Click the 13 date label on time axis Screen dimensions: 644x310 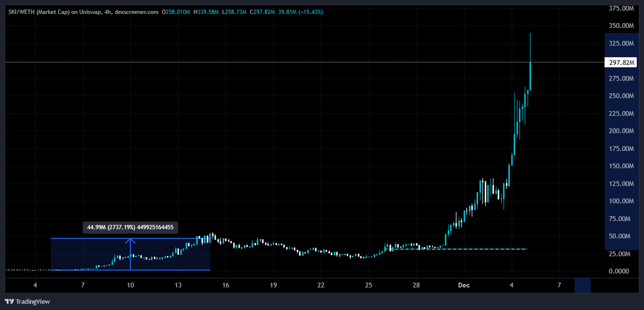tap(178, 285)
